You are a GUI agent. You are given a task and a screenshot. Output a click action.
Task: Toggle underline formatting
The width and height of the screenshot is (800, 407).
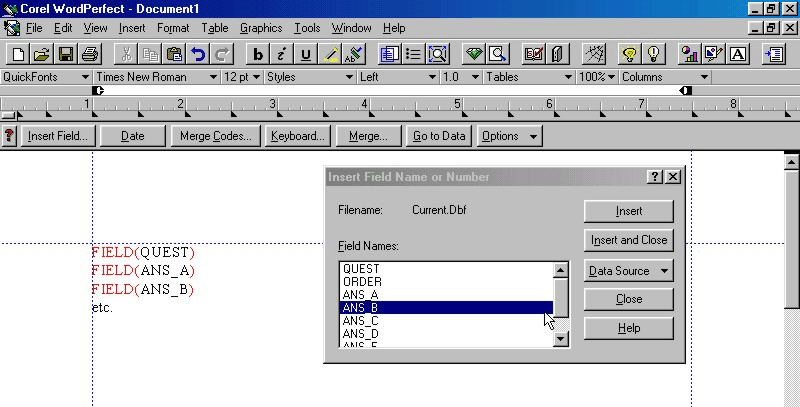[x=306, y=54]
